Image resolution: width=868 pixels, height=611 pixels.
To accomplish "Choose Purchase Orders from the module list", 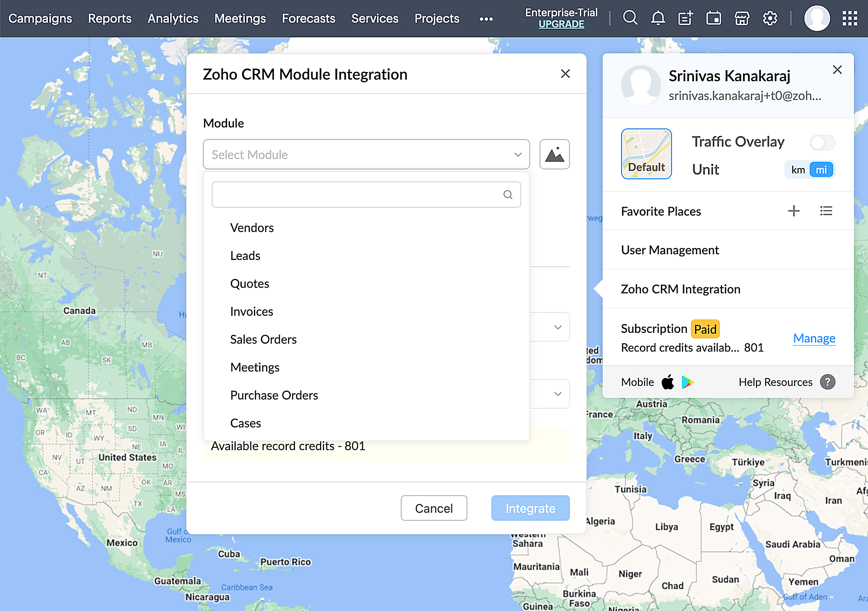I will coord(274,395).
